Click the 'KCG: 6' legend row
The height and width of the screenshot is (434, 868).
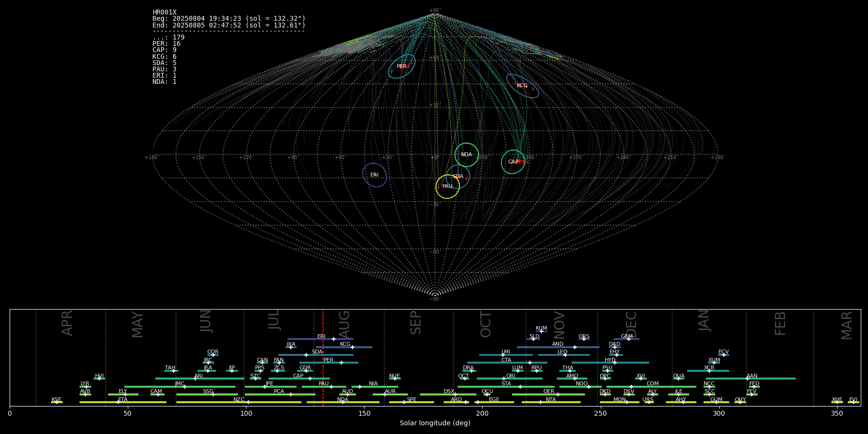point(164,57)
